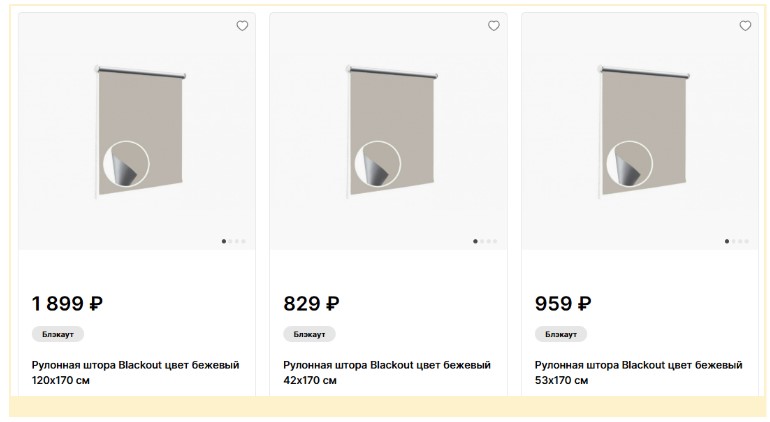Viewport: 770px width, 422px height.
Task: Click the Блэкаут tag under 829 ₽
Action: pyautogui.click(x=309, y=334)
